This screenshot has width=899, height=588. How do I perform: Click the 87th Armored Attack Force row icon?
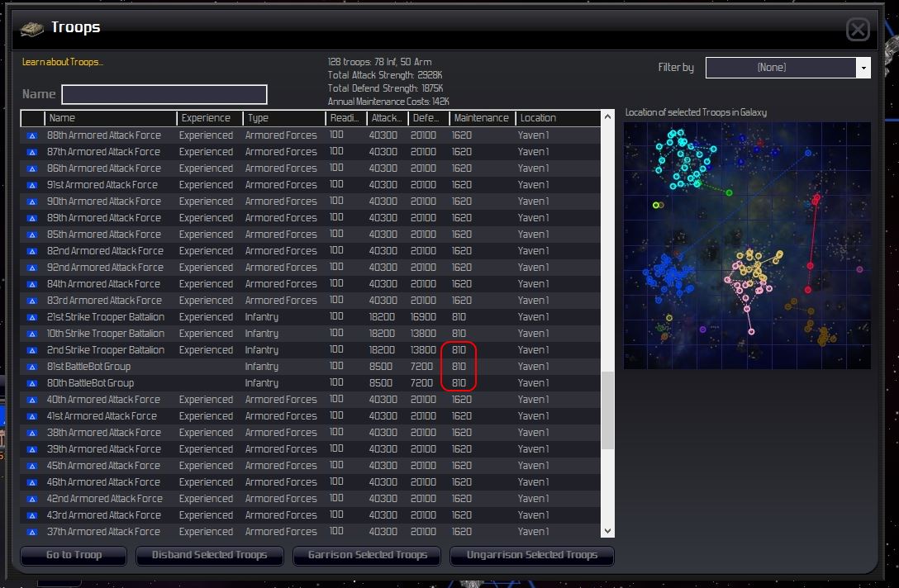[32, 153]
